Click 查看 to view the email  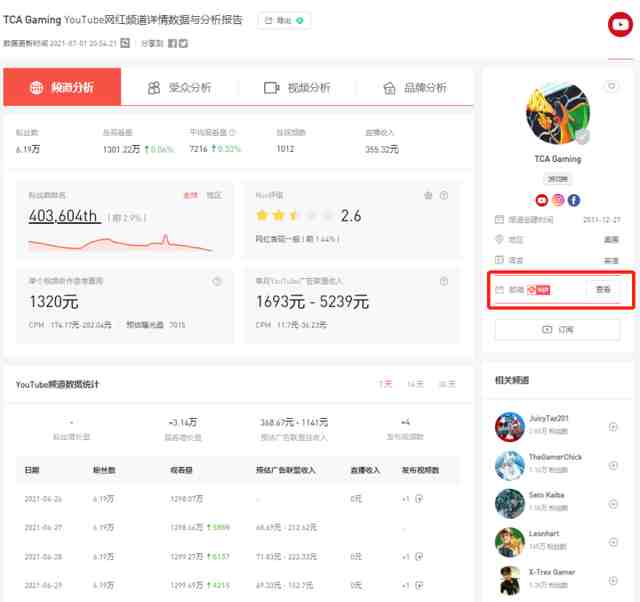pos(603,289)
